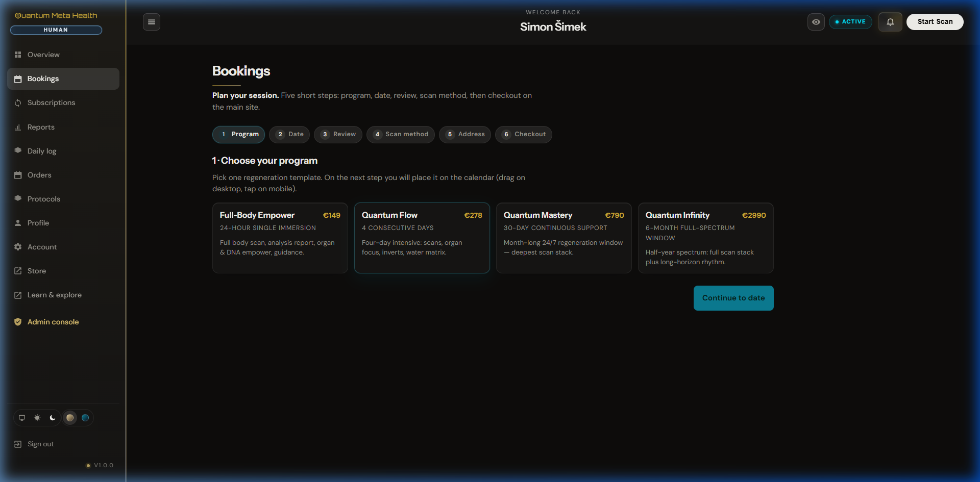Navigate to Protocols
The image size is (980, 482).
pyautogui.click(x=63, y=199)
